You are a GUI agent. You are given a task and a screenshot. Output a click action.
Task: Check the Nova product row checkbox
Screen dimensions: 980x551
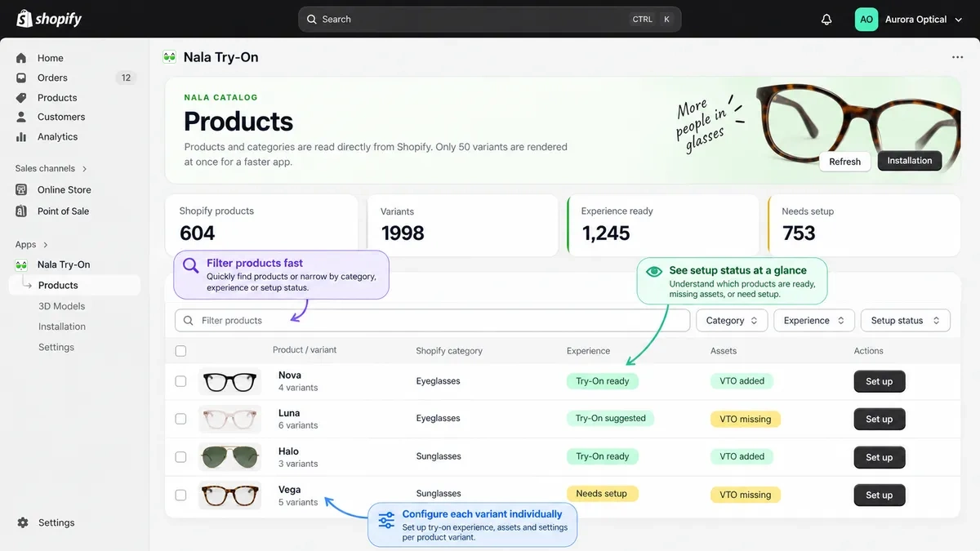180,381
